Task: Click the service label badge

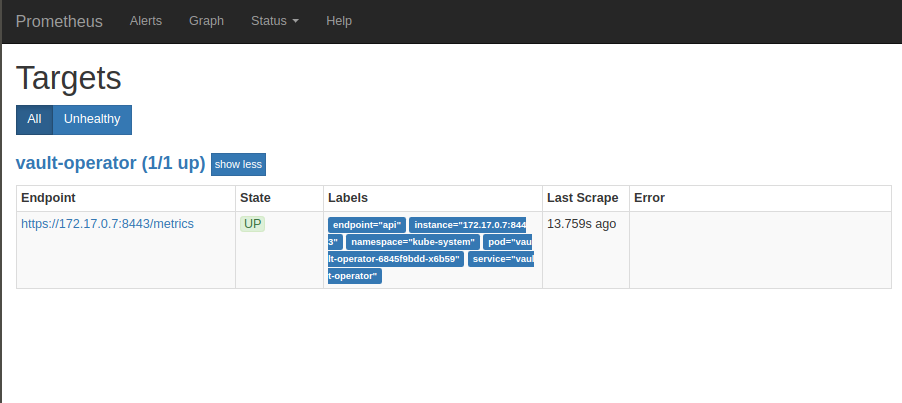Action: pos(500,259)
